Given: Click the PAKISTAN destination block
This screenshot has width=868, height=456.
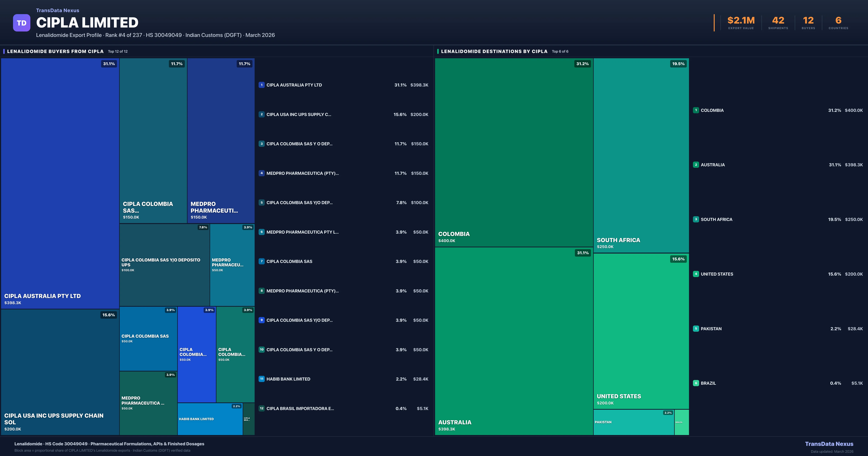Looking at the screenshot, I should [x=633, y=422].
